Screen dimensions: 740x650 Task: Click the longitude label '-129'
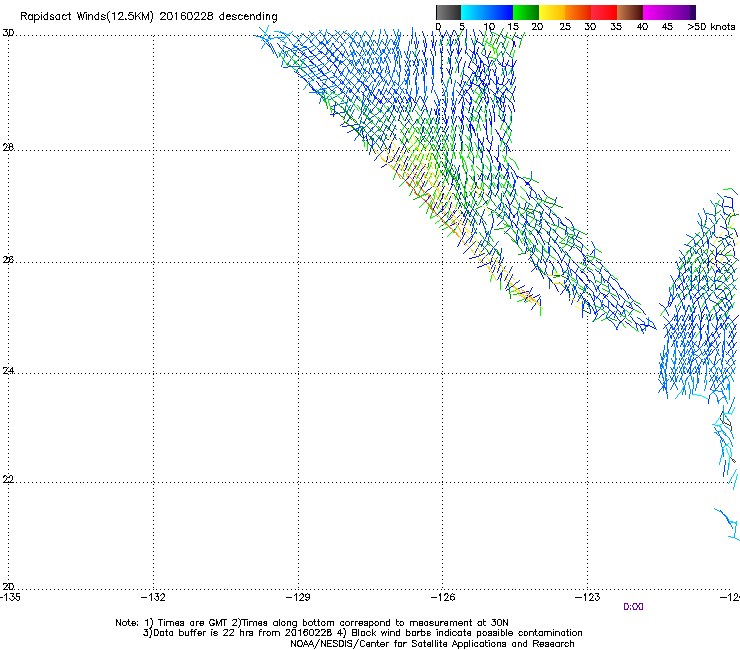pyautogui.click(x=298, y=597)
